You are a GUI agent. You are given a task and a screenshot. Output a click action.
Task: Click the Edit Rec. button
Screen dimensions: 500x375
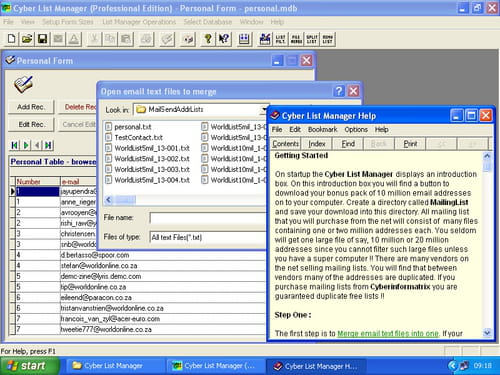coord(31,124)
